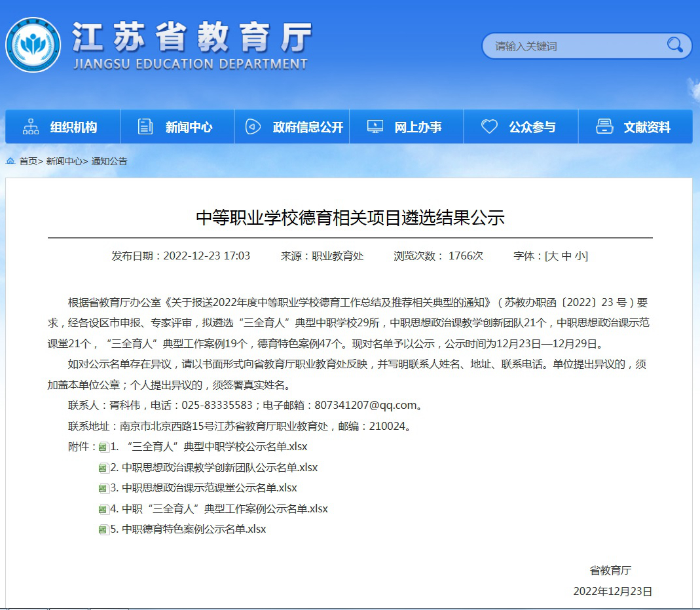This screenshot has height=610, width=700.
Task: Set font size to 大
Action: (553, 256)
